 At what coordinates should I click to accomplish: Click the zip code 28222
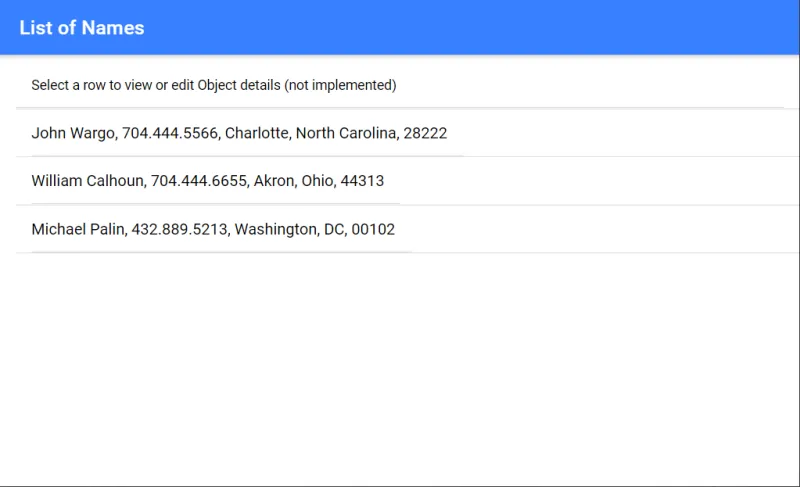425,133
